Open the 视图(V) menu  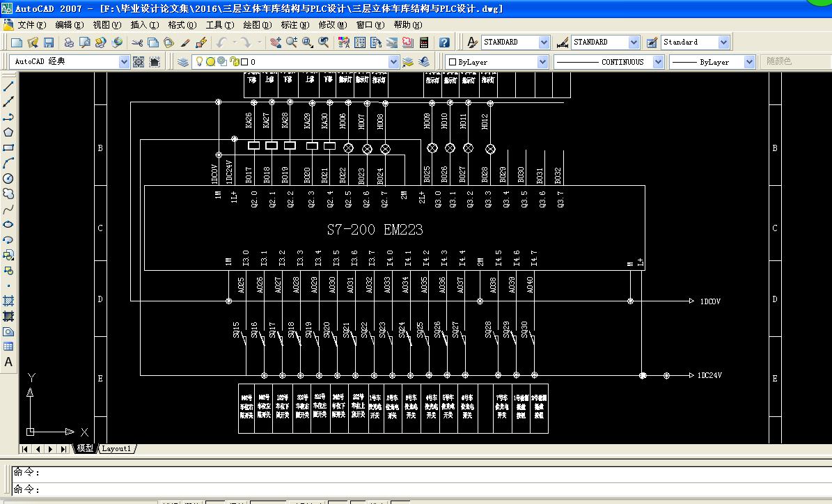(107, 25)
